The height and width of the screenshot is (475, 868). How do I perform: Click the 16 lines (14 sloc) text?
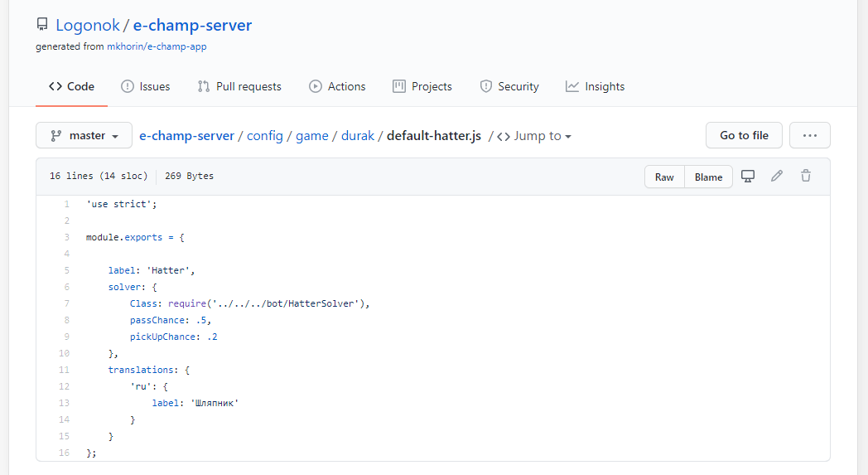(99, 176)
